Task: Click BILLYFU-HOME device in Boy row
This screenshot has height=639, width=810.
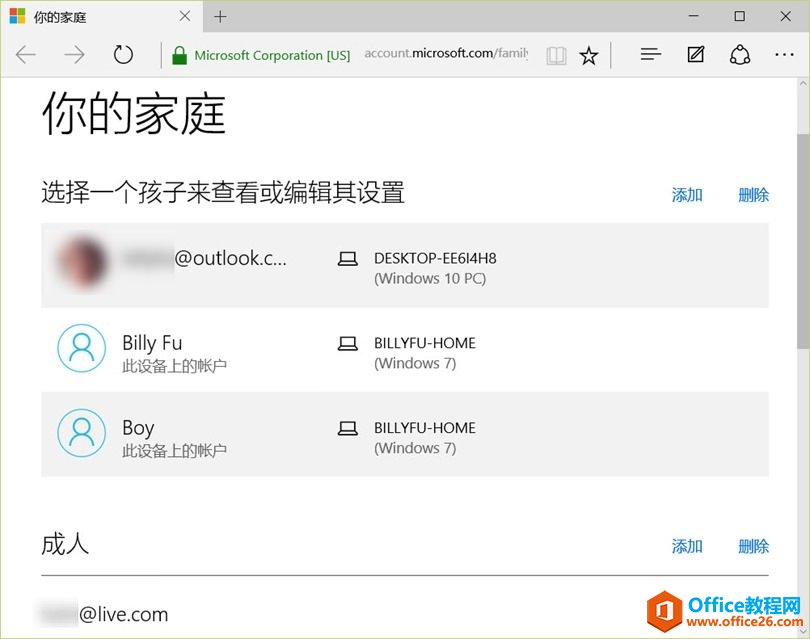Action: tap(425, 428)
